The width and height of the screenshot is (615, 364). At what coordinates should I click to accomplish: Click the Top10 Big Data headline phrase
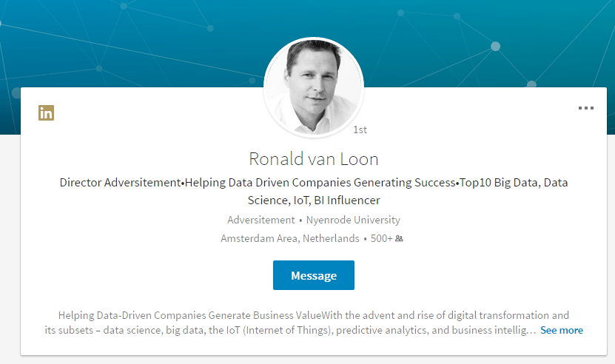point(504,182)
